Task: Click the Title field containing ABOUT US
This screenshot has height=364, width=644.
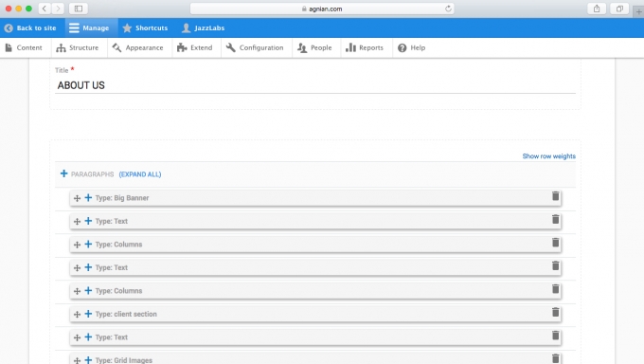Action: 315,85
